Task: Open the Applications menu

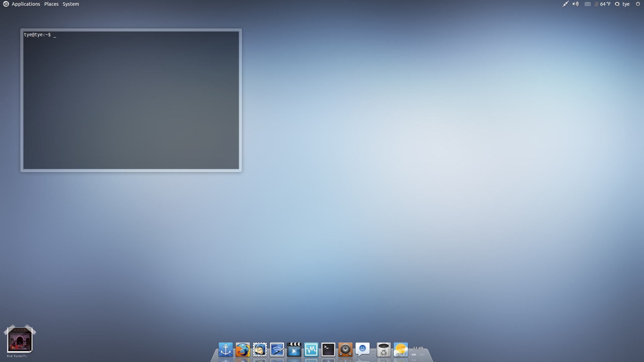Action: pyautogui.click(x=25, y=4)
